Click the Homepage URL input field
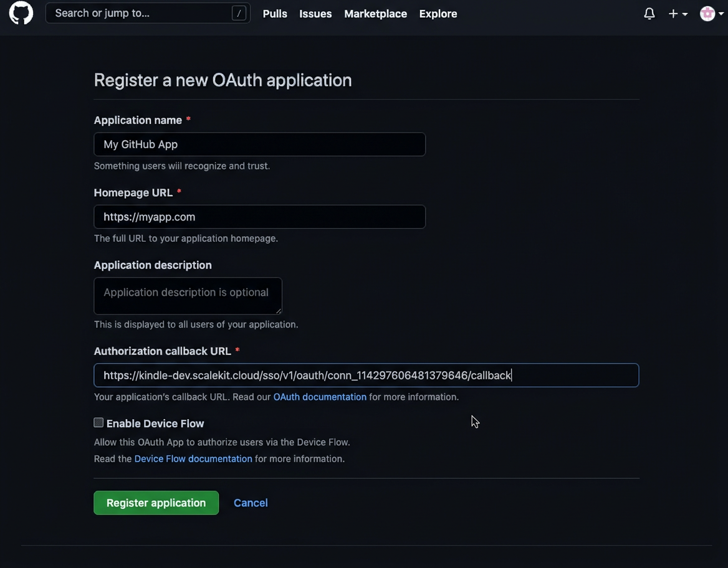728x568 pixels. coord(259,217)
